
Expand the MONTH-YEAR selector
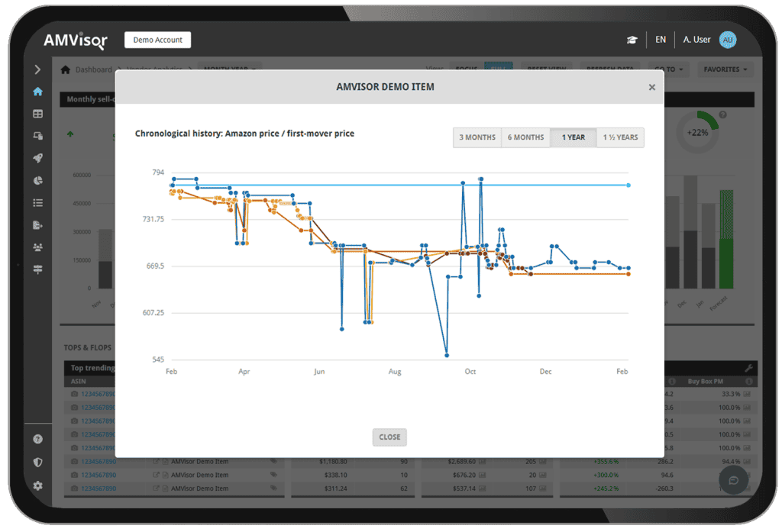(x=230, y=69)
